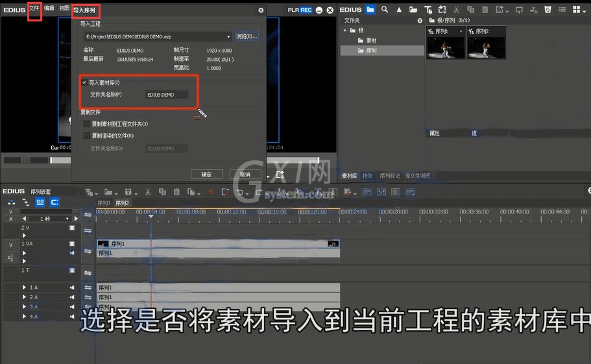
Task: Click the bin properties icon
Action: [x=548, y=10]
